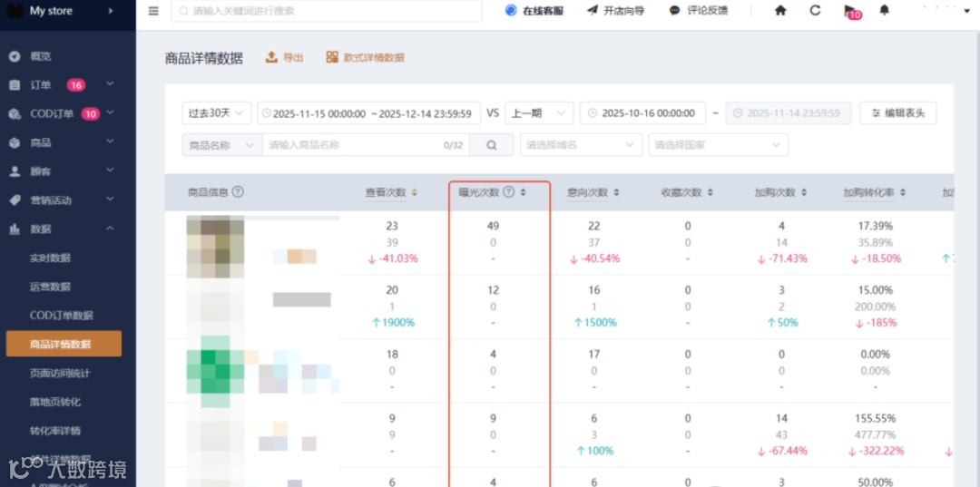980x487 pixels.
Task: Open the 请选择域名 domain dropdown
Action: (x=581, y=145)
